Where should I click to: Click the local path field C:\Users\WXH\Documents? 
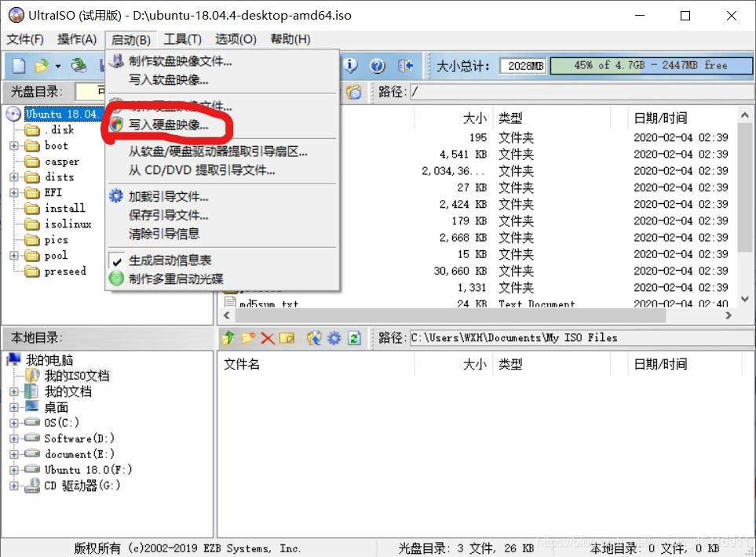[x=583, y=338]
